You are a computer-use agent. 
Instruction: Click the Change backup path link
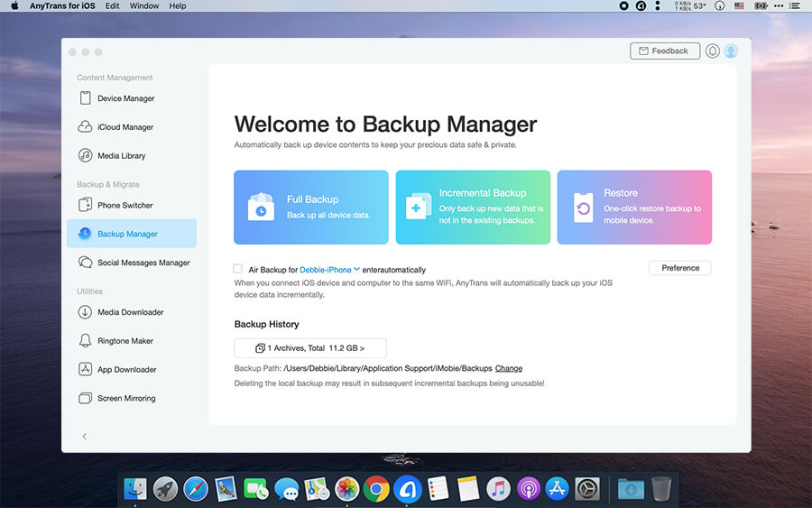(x=509, y=368)
